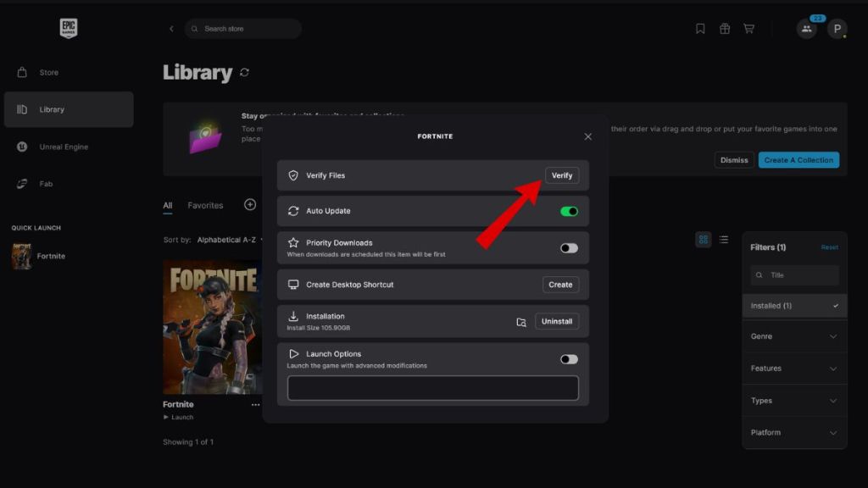
Task: Expand the Genre filter
Action: [794, 336]
